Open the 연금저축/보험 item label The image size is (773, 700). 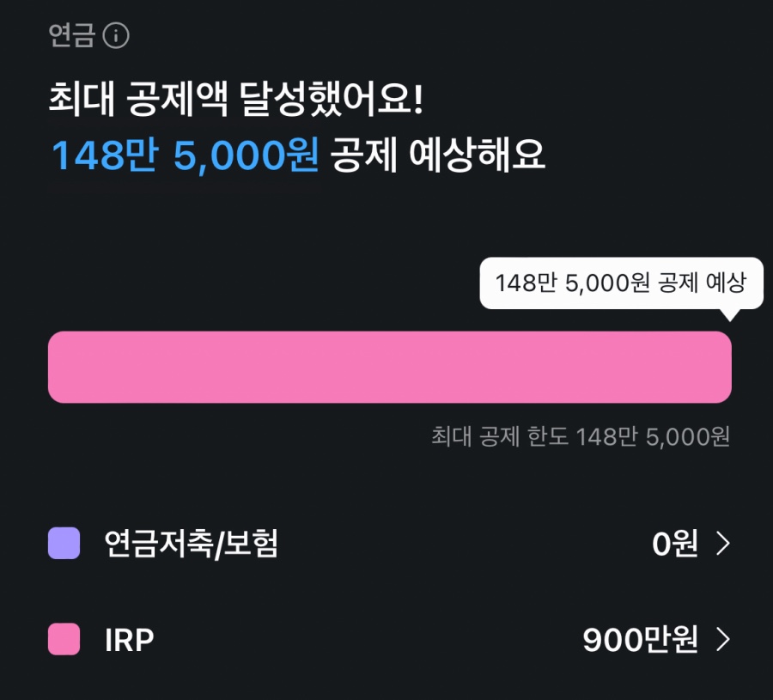coord(192,544)
